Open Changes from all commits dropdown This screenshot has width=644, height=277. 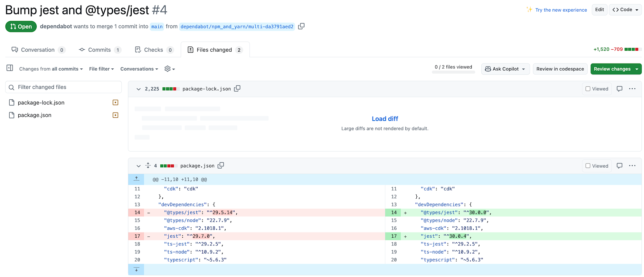tap(51, 69)
